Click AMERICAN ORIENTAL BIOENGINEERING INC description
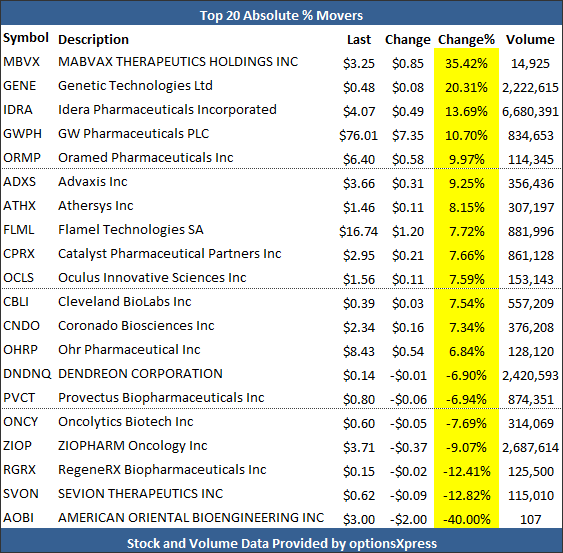 (191, 518)
